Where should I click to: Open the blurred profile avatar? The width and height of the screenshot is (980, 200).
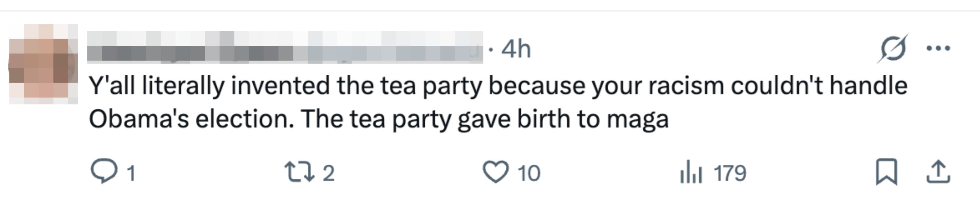click(43, 64)
